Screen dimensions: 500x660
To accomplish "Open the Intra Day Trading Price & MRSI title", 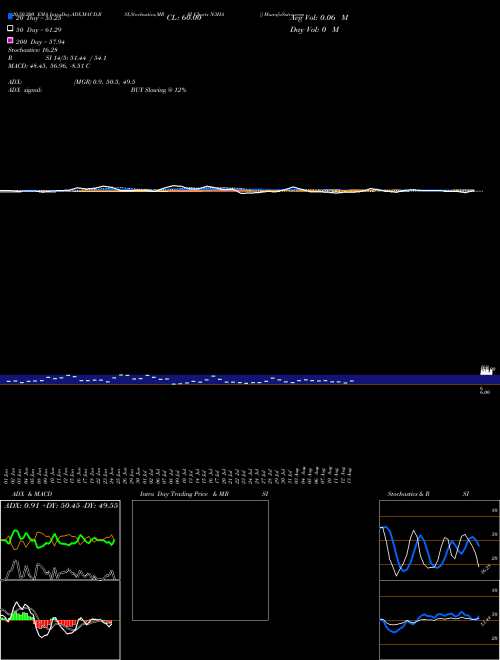I will pos(204,494).
